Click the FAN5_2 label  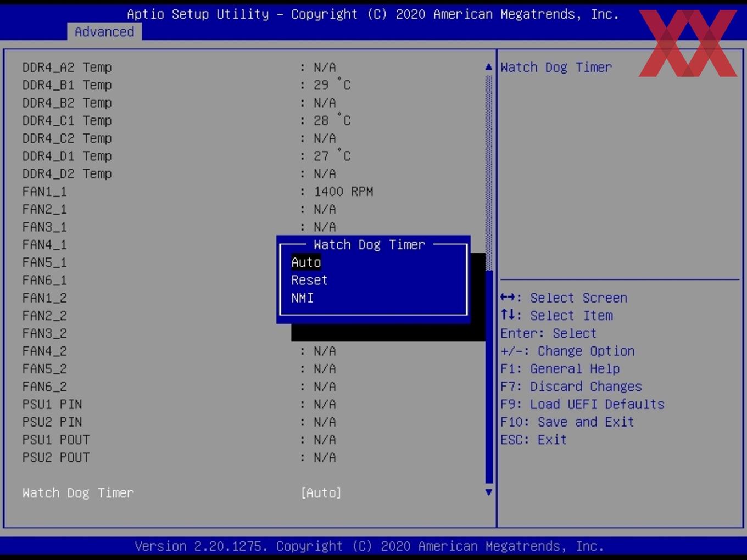click(44, 369)
